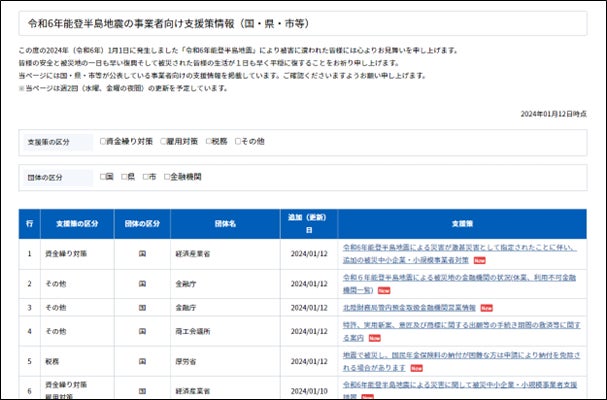Check the 市 organization checkbox
Screen dimensions: 607x400
pos(146,177)
